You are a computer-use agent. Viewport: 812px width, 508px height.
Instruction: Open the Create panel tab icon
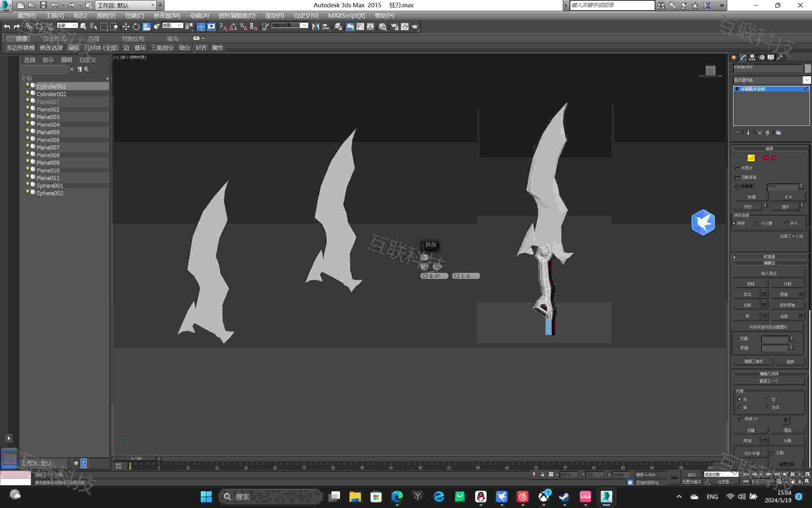734,57
